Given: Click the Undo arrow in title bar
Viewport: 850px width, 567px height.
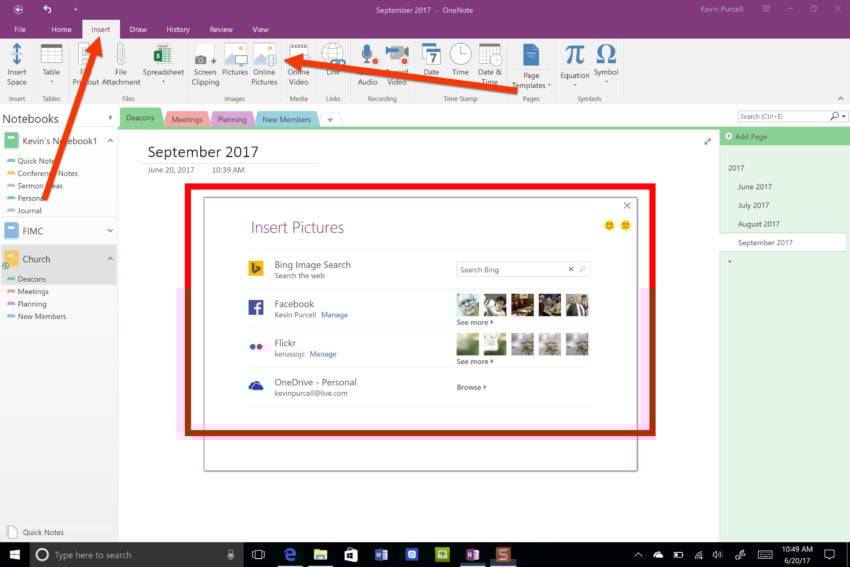Looking at the screenshot, I should tap(47, 9).
